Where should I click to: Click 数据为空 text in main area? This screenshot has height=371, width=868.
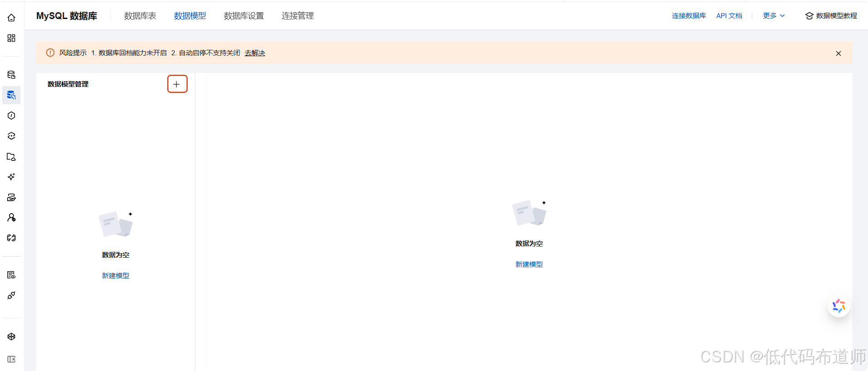coord(529,244)
